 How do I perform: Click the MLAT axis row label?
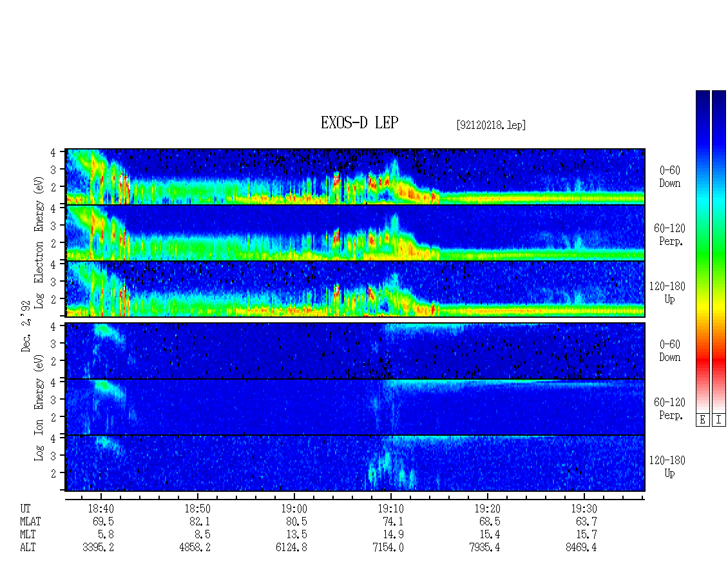pyautogui.click(x=30, y=521)
